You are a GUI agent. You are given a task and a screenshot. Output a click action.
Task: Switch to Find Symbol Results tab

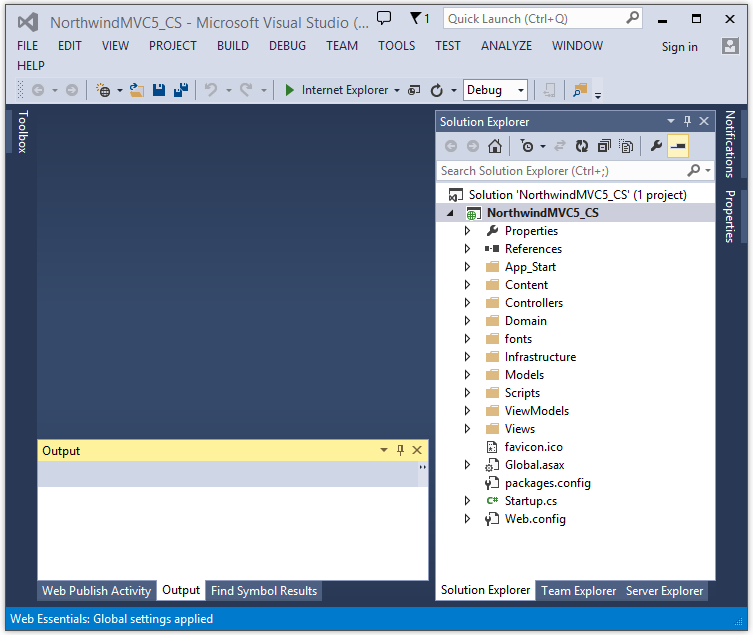(x=264, y=591)
